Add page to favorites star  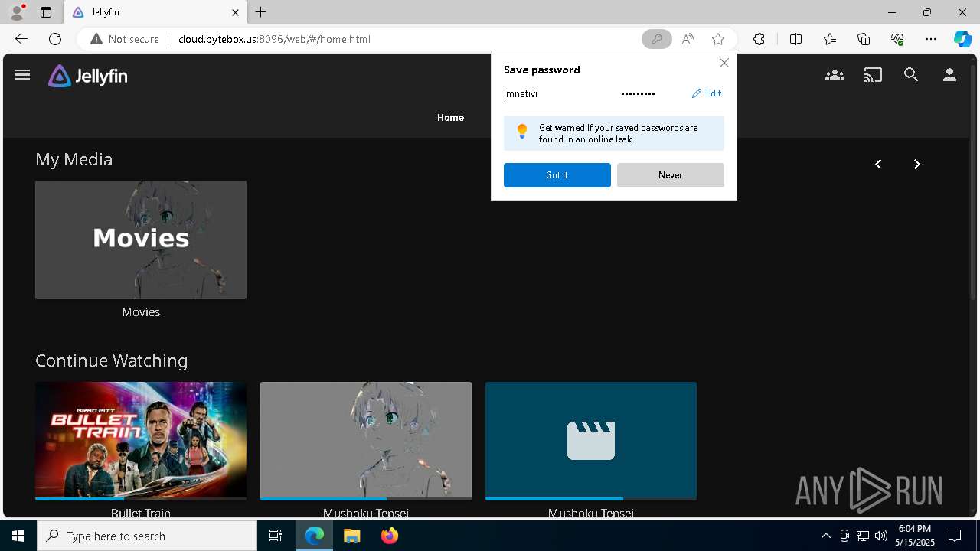[x=718, y=39]
